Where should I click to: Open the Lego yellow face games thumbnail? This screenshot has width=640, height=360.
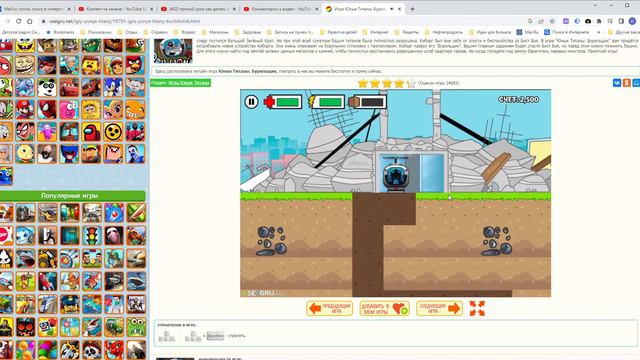91,65
